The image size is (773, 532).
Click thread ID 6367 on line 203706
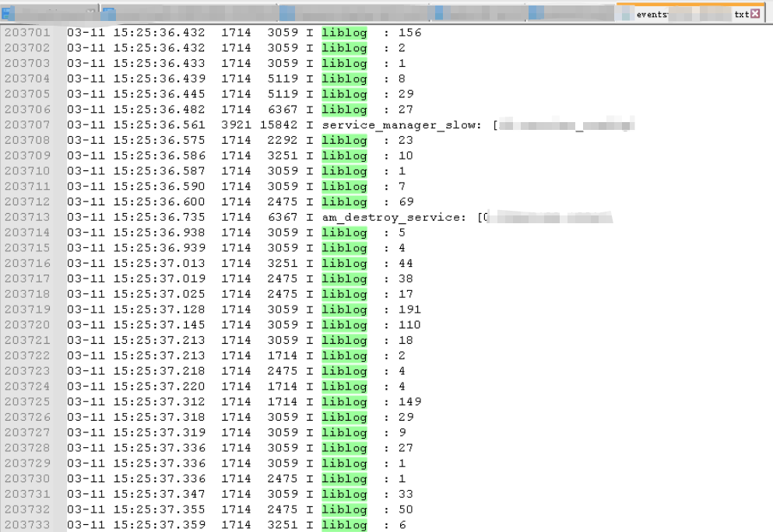283,110
